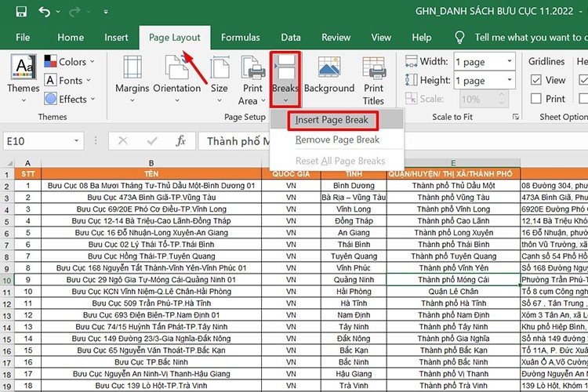Click the Insert Function fx icon
The height and width of the screenshot is (392, 588).
click(181, 141)
